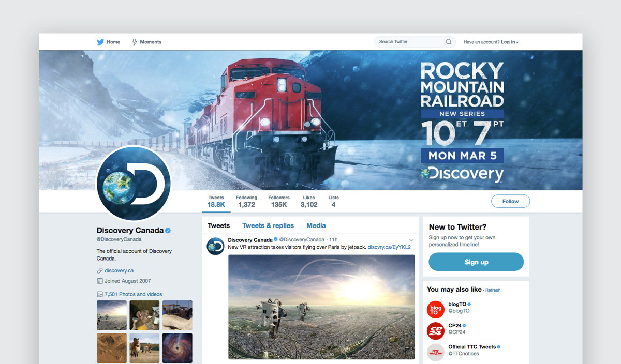The height and width of the screenshot is (364, 621).
Task: Click the small Discovery avatar in the tweet
Action: coord(215,246)
